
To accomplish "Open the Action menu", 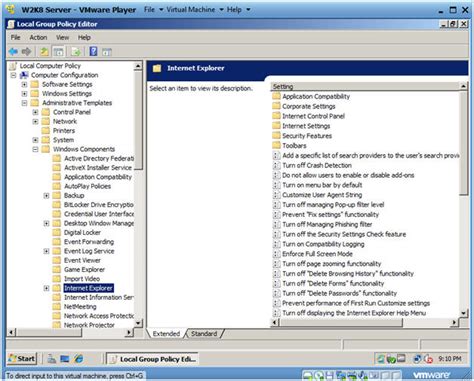I will pos(38,37).
